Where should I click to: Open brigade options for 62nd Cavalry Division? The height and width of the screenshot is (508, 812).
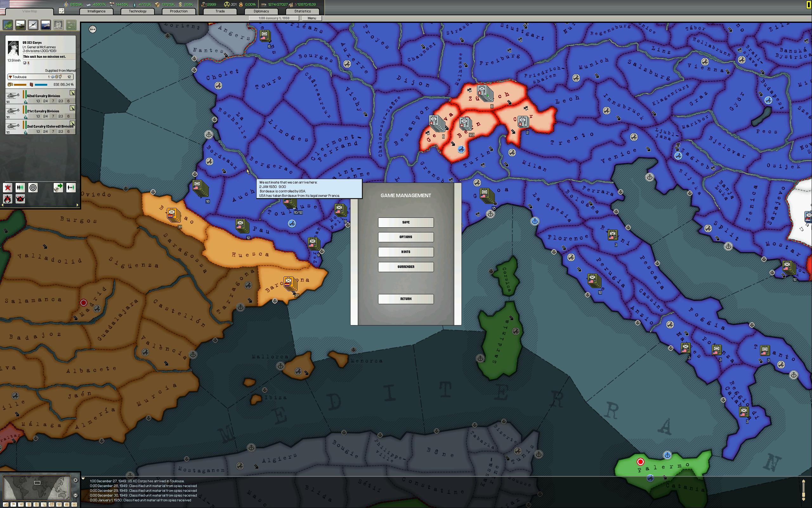click(72, 93)
